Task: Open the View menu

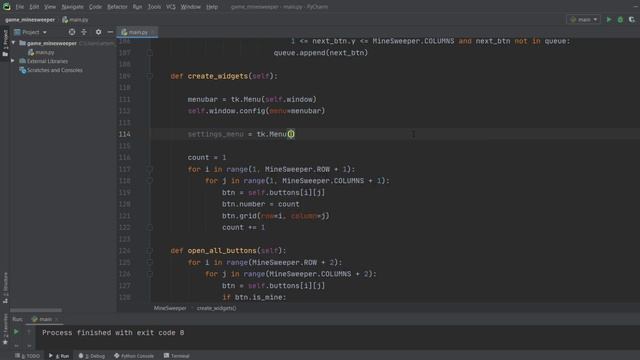Action: click(50, 7)
